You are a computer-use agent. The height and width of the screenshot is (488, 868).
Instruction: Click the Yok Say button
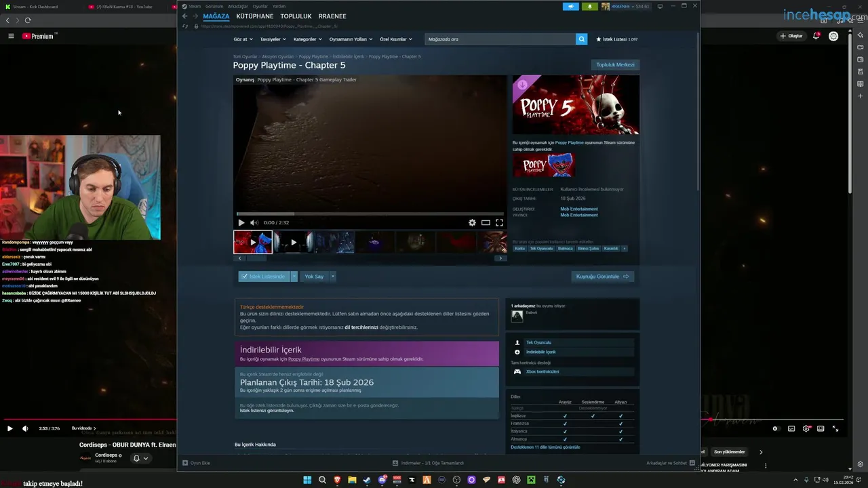pyautogui.click(x=314, y=277)
